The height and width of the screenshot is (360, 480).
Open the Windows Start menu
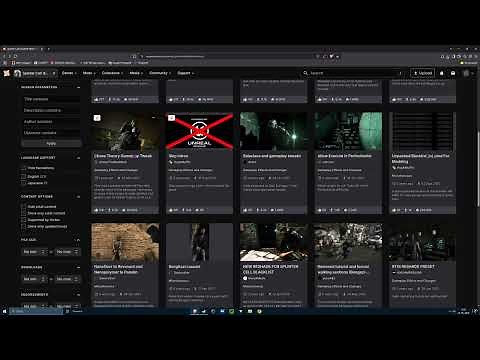[x=4, y=311]
